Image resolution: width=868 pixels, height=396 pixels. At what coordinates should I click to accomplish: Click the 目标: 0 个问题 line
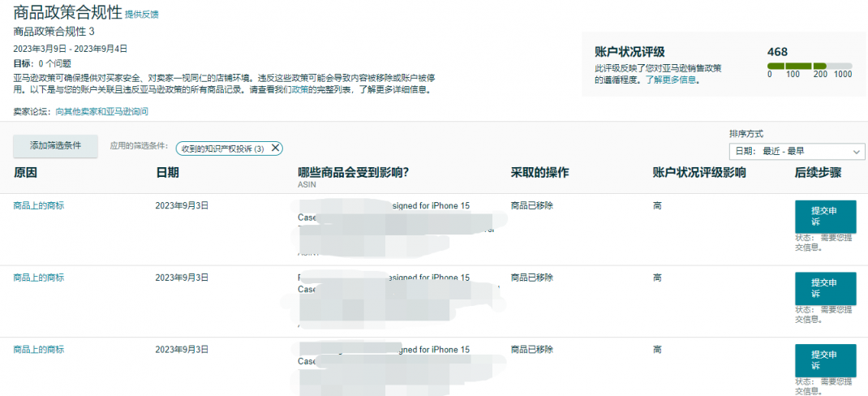(x=42, y=63)
